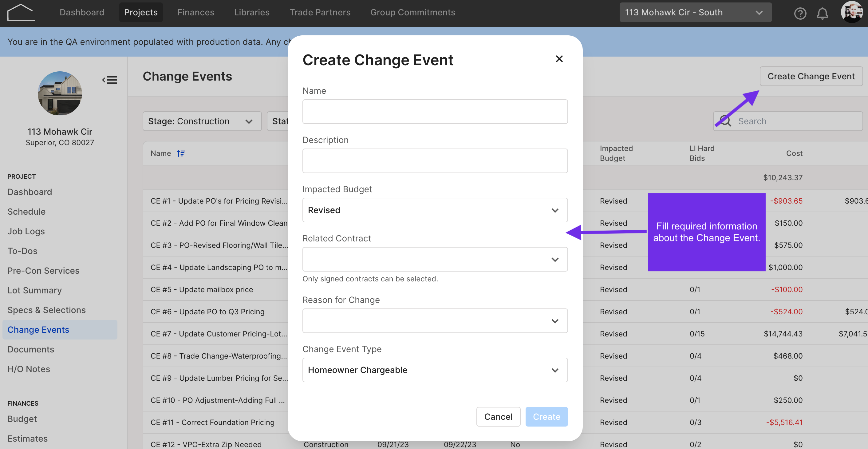Image resolution: width=868 pixels, height=449 pixels.
Task: Click the Cancel button
Action: pos(498,417)
